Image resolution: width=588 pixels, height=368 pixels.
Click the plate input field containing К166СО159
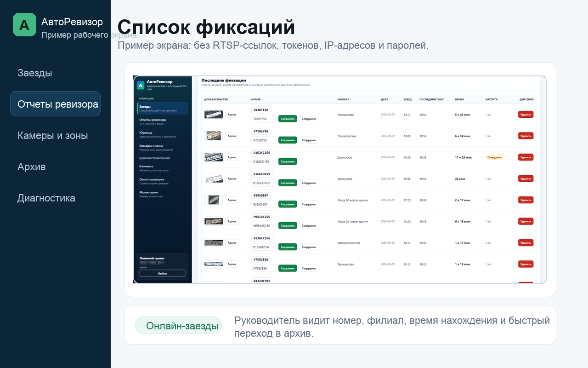coord(264,183)
